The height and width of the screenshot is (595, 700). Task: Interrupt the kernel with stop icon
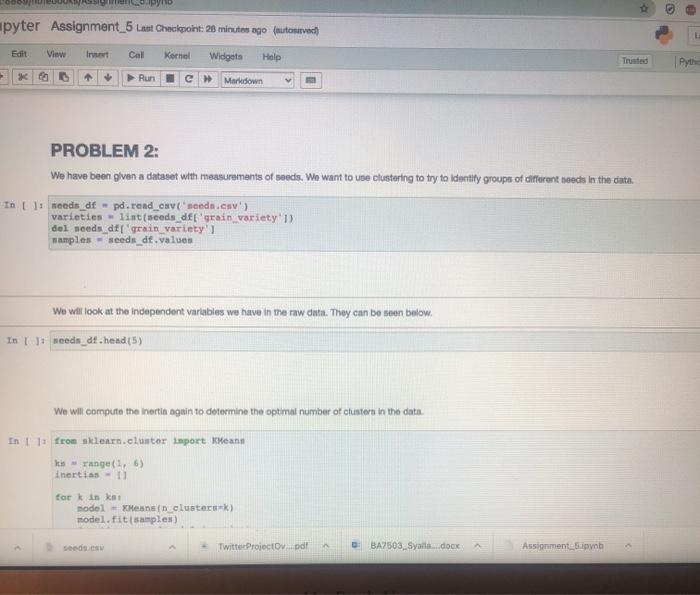click(x=170, y=79)
